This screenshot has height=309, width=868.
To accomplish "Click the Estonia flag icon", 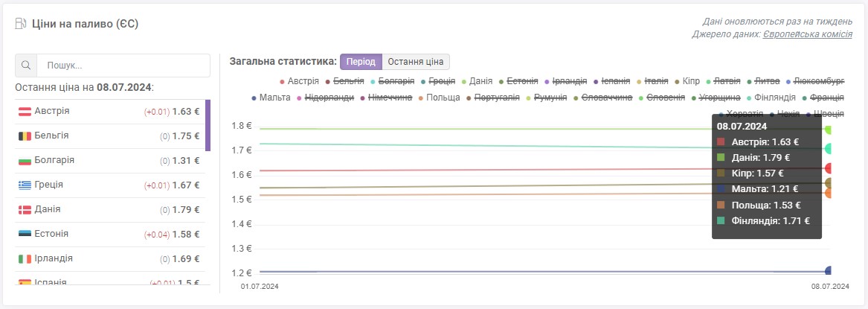I will click(25, 235).
